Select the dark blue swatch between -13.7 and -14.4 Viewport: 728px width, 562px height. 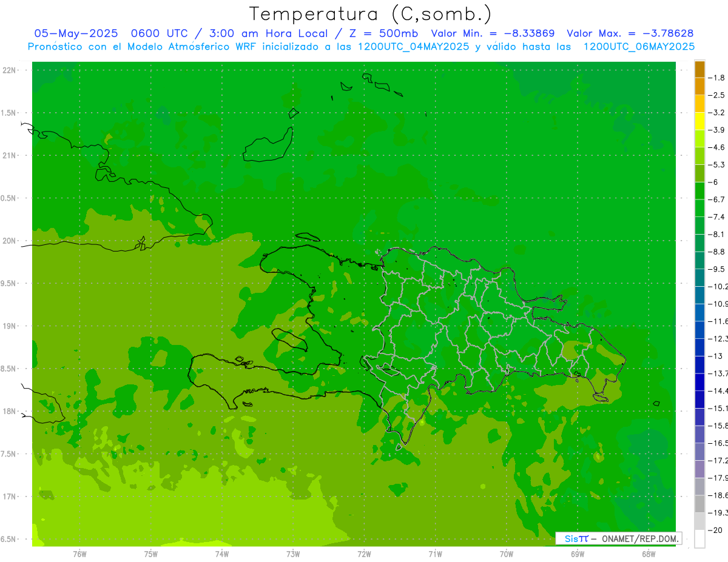tap(699, 382)
